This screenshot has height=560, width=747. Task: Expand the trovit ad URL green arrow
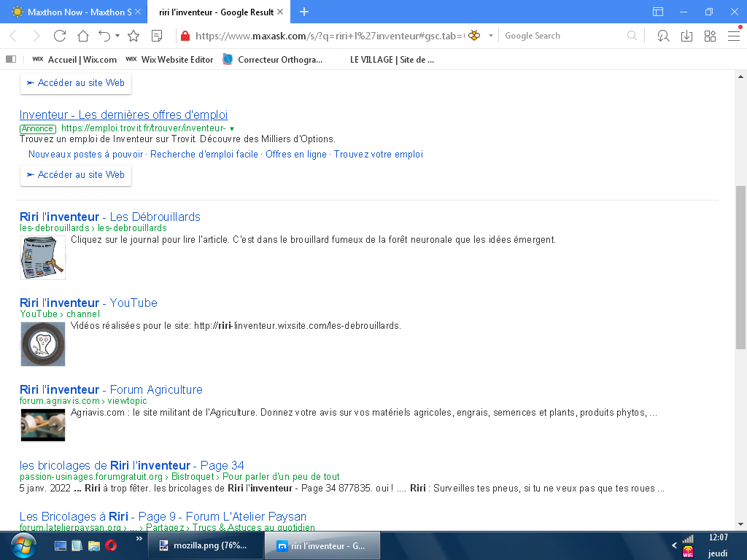tap(232, 128)
